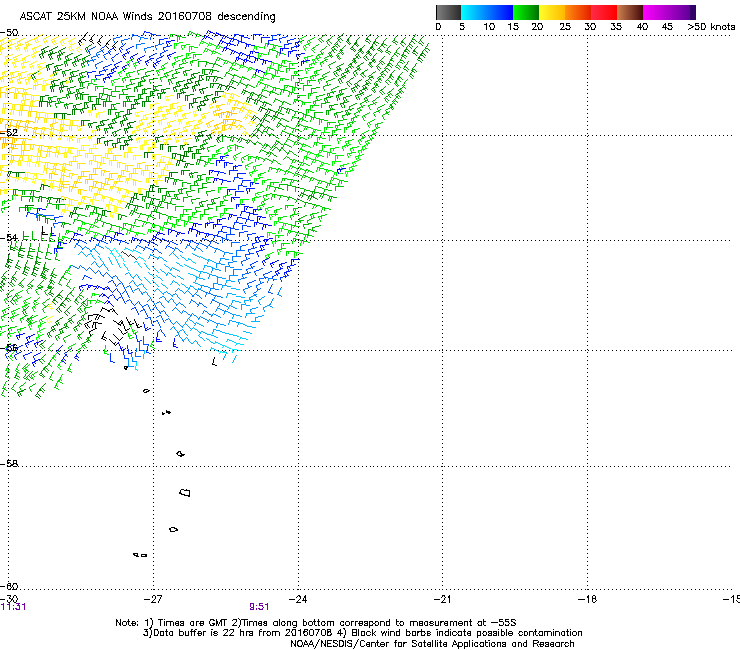Click the '>50 knots' legend label
740x650 pixels.
[x=711, y=27]
